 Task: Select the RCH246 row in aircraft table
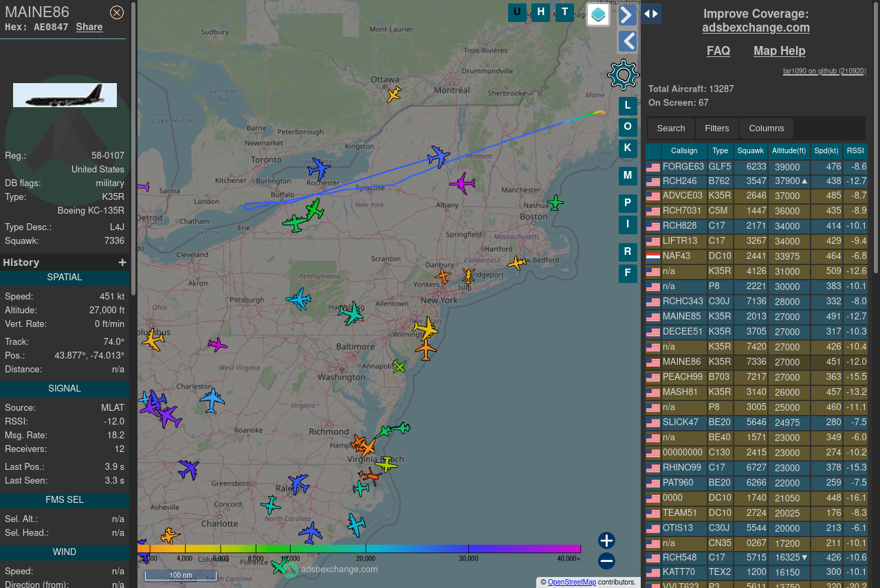coord(756,181)
